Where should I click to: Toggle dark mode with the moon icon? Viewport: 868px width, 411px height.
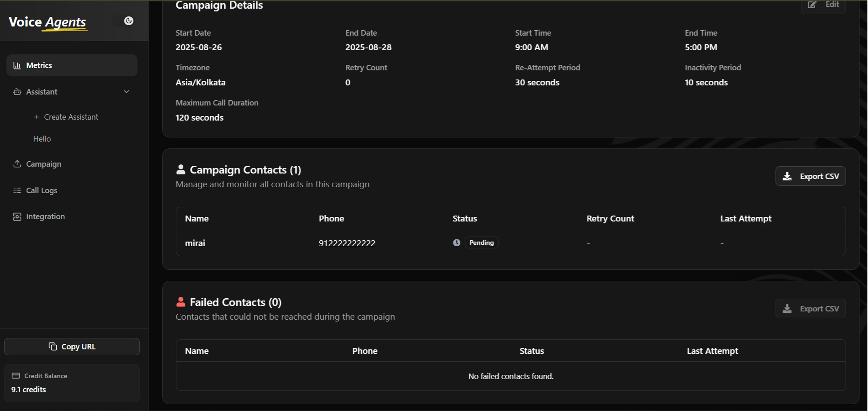(x=128, y=21)
